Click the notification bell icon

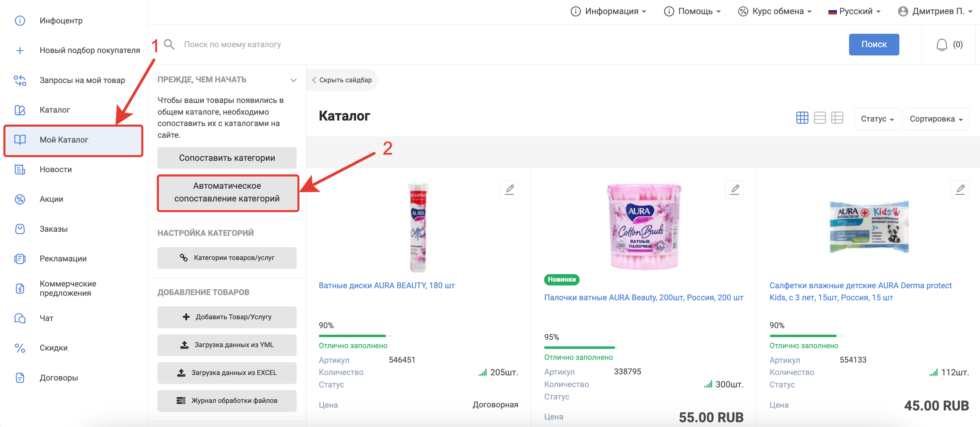(x=941, y=45)
